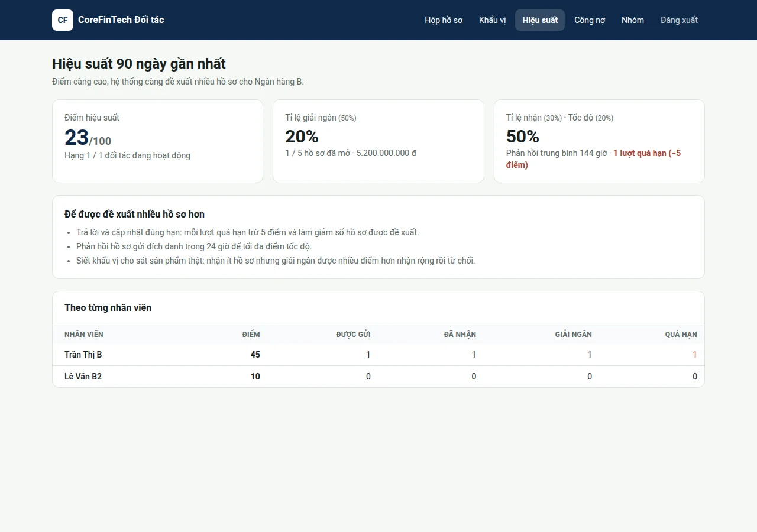Click Trần Thị B's Giải ngân count
This screenshot has height=532, width=757.
tap(590, 355)
